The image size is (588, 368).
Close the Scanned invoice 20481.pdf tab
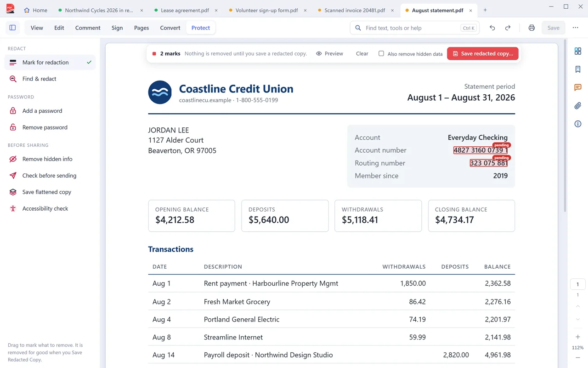pos(393,10)
